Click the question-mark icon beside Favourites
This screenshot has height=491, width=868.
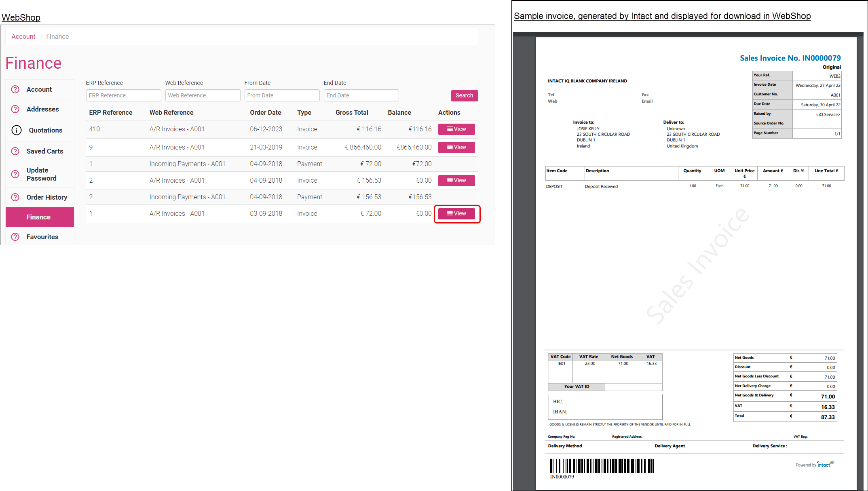(15, 237)
